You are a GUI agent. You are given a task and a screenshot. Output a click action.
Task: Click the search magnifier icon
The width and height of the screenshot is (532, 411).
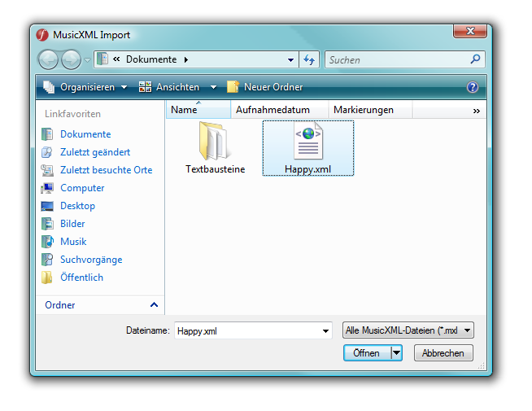click(476, 59)
